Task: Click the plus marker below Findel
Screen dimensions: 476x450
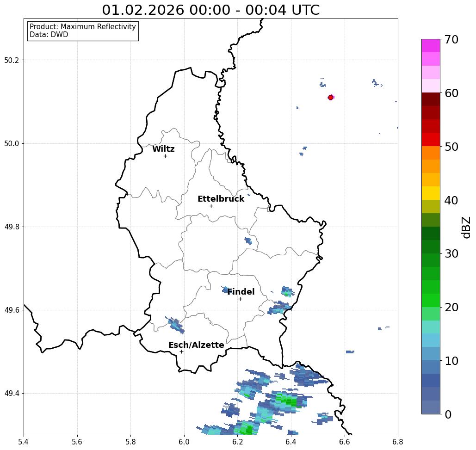Action: tap(240, 299)
